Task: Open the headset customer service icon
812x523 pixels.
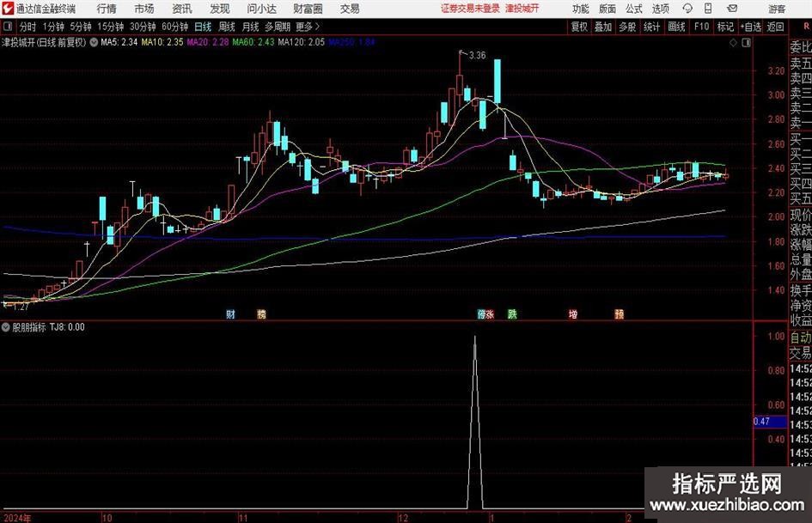Action: [687, 9]
